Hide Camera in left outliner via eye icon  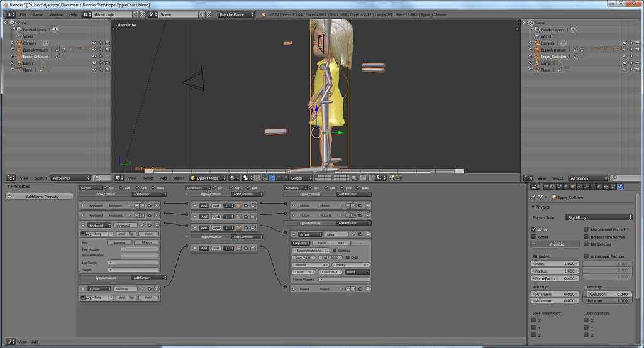click(x=94, y=43)
